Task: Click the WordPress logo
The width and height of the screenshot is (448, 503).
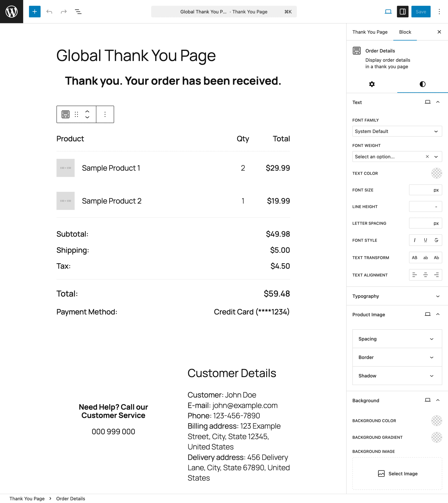Action: coord(12,12)
